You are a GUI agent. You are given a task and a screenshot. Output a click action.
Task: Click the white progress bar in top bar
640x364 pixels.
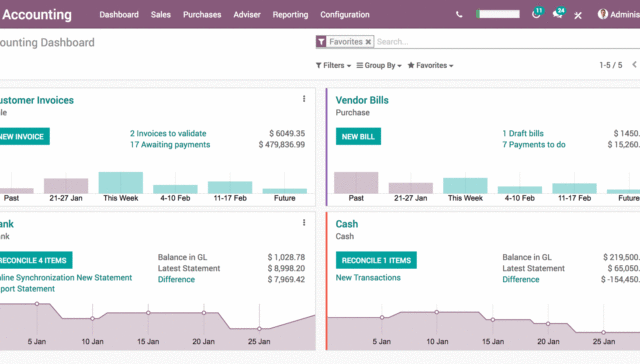click(498, 14)
